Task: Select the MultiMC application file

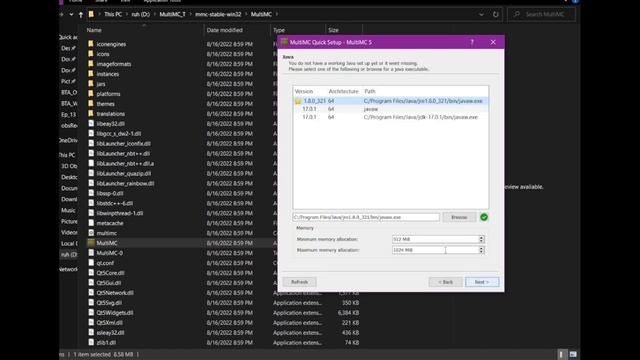Action: coord(107,243)
